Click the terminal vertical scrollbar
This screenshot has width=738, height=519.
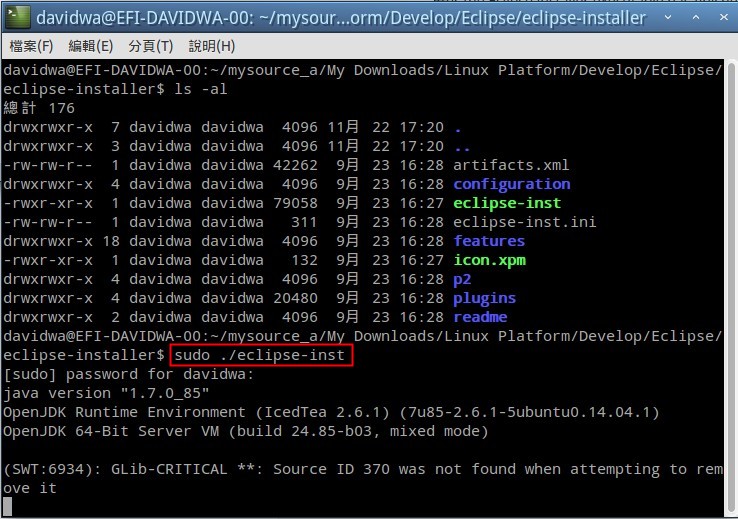click(x=731, y=288)
